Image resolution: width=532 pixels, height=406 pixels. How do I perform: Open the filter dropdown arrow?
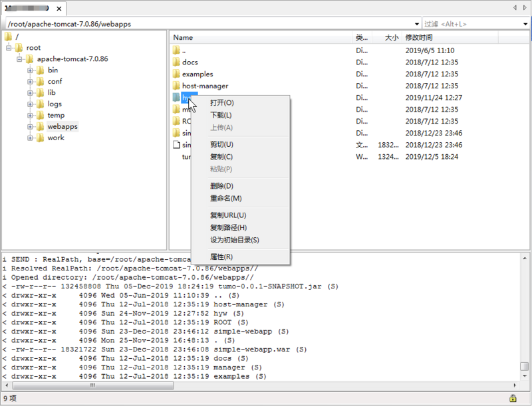pyautogui.click(x=525, y=24)
